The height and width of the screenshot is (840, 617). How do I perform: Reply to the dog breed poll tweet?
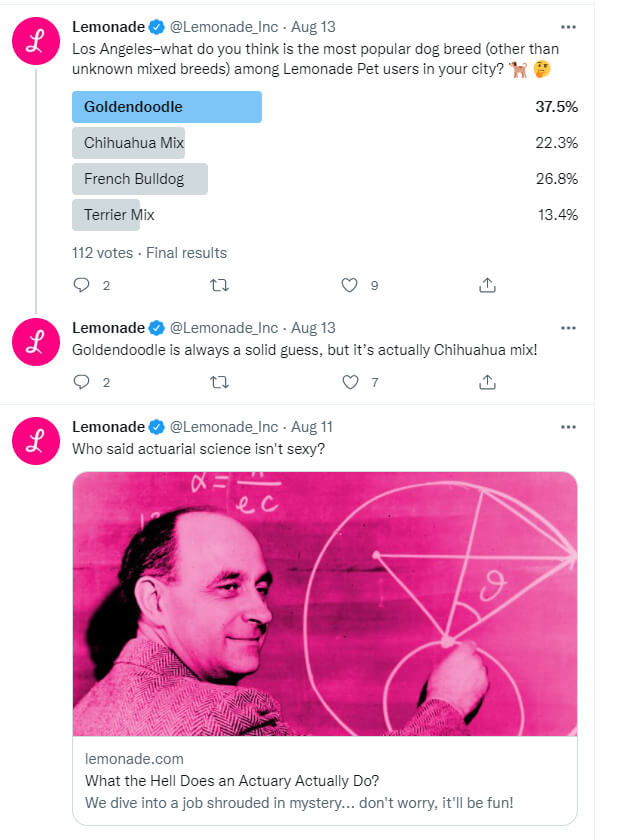82,285
